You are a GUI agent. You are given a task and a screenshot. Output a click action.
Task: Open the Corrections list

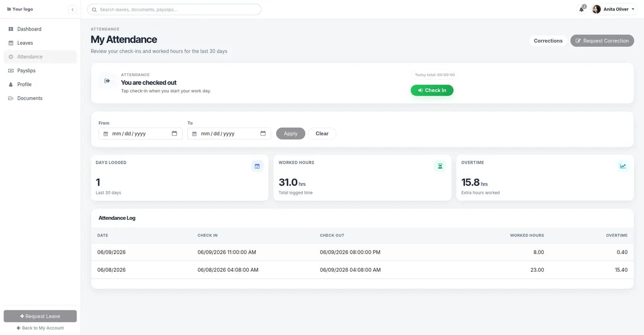click(x=548, y=41)
